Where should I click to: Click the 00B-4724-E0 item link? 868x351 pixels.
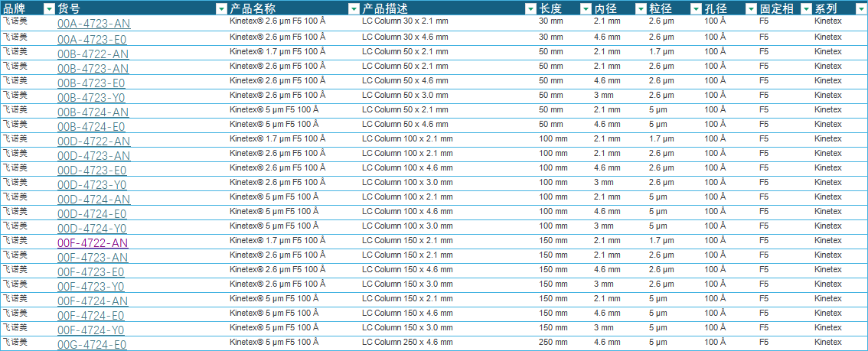[x=91, y=126]
